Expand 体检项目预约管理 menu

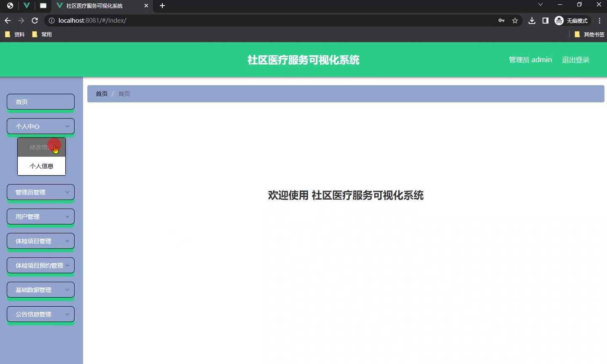40,265
